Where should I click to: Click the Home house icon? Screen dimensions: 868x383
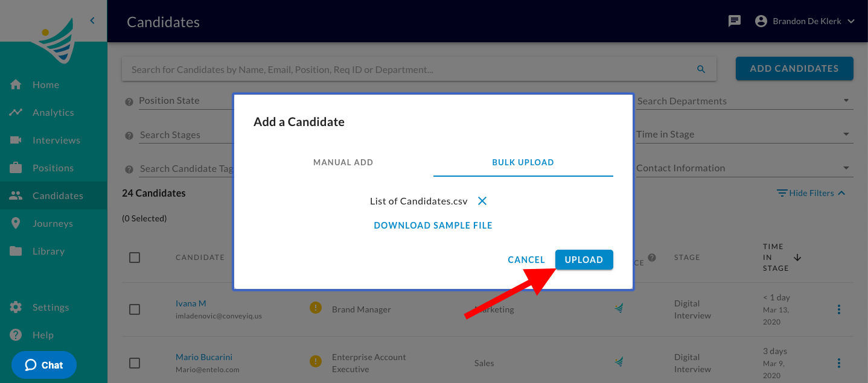coord(16,84)
